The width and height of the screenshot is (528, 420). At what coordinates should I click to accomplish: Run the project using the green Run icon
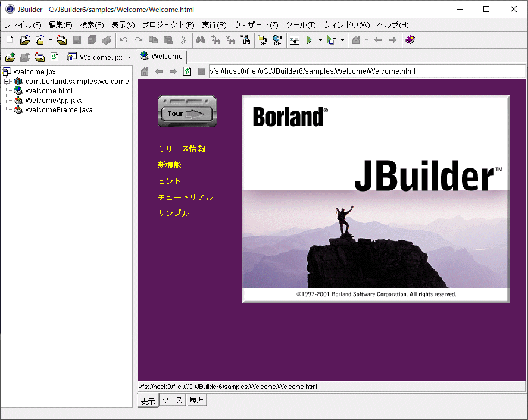(309, 40)
